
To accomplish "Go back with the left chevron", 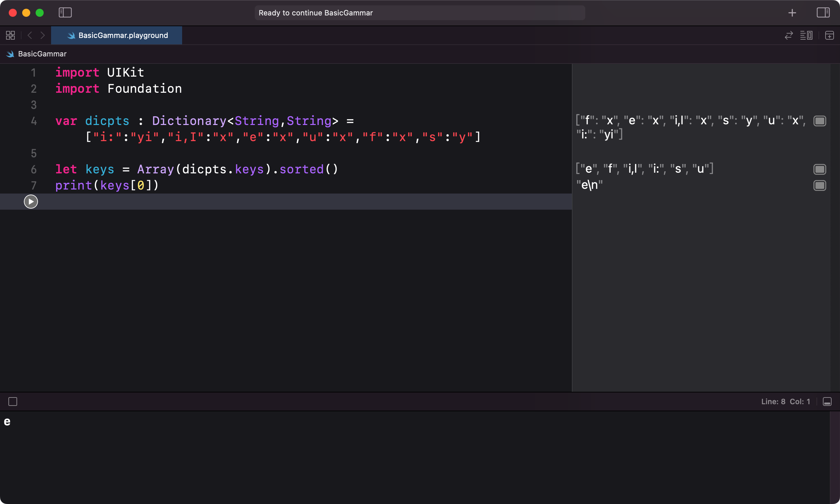I will pyautogui.click(x=30, y=35).
